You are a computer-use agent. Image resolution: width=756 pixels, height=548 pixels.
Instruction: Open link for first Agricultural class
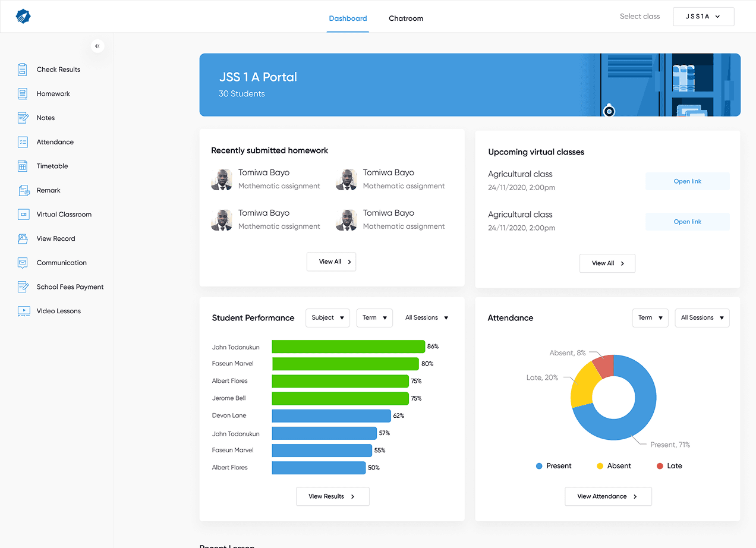[x=688, y=181]
